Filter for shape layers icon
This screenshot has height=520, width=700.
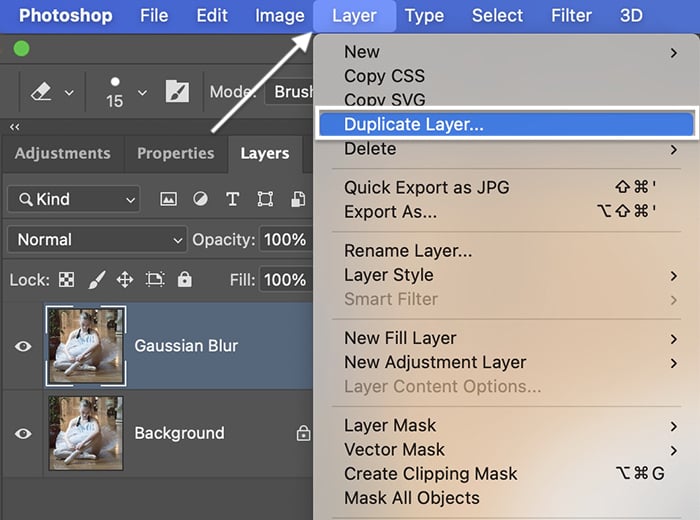click(x=265, y=199)
